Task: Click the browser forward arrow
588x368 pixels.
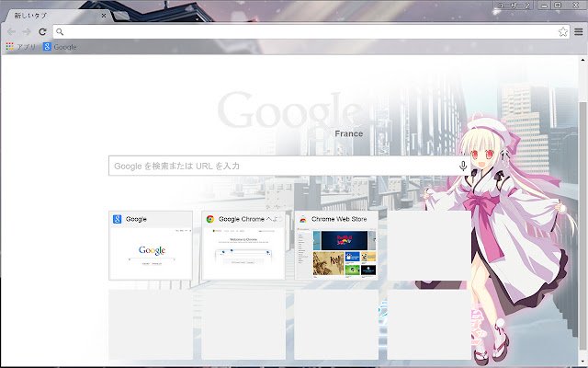Action: (27, 32)
